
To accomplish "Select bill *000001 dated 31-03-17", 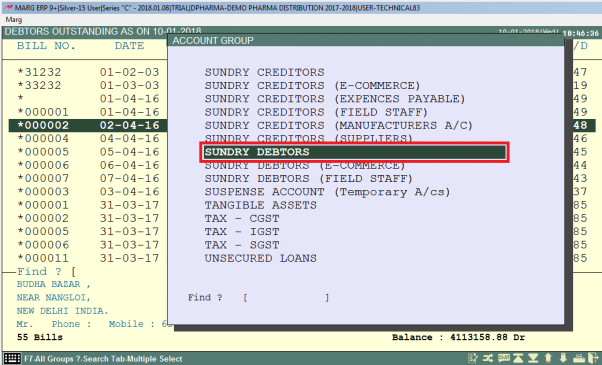I will pos(88,205).
